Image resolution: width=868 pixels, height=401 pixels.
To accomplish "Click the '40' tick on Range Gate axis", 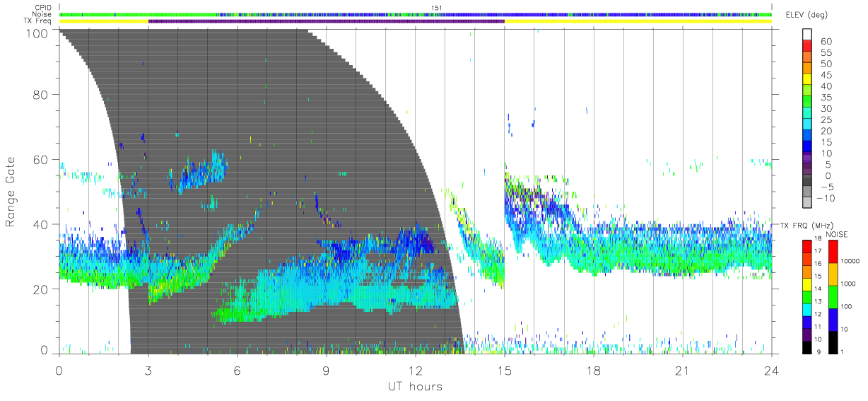I will pos(40,225).
